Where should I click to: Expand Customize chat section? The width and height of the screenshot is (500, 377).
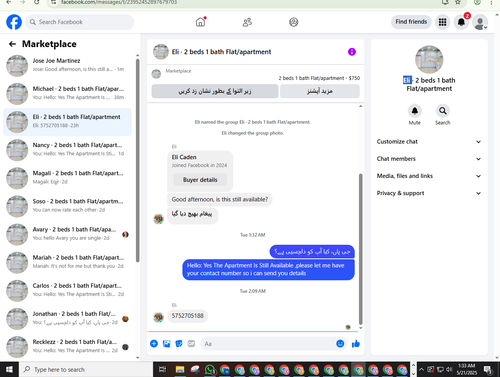429,142
